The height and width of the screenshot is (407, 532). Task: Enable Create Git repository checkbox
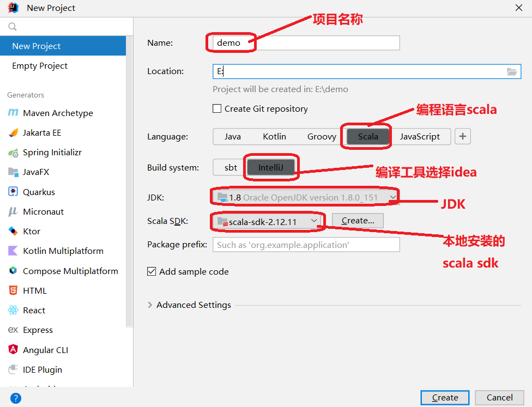(x=217, y=108)
